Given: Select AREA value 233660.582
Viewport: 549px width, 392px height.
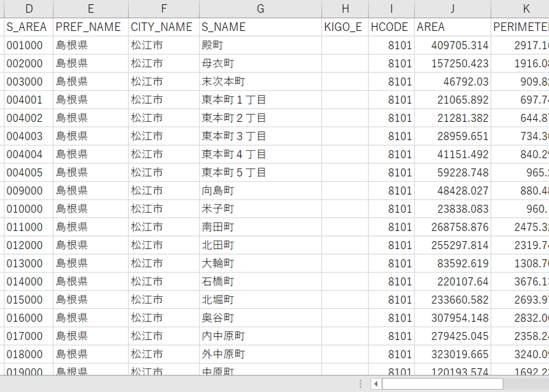Looking at the screenshot, I should [453, 300].
